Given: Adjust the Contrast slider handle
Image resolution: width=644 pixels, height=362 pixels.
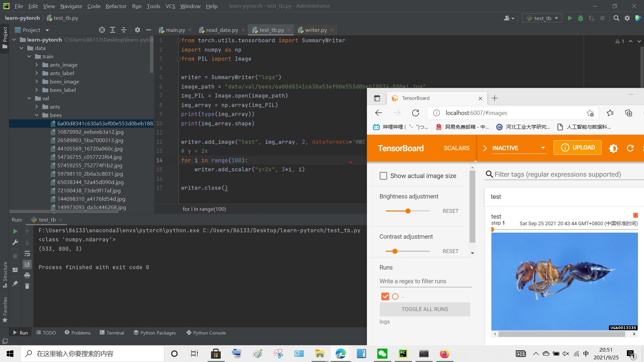Looking at the screenshot, I should pos(395,251).
